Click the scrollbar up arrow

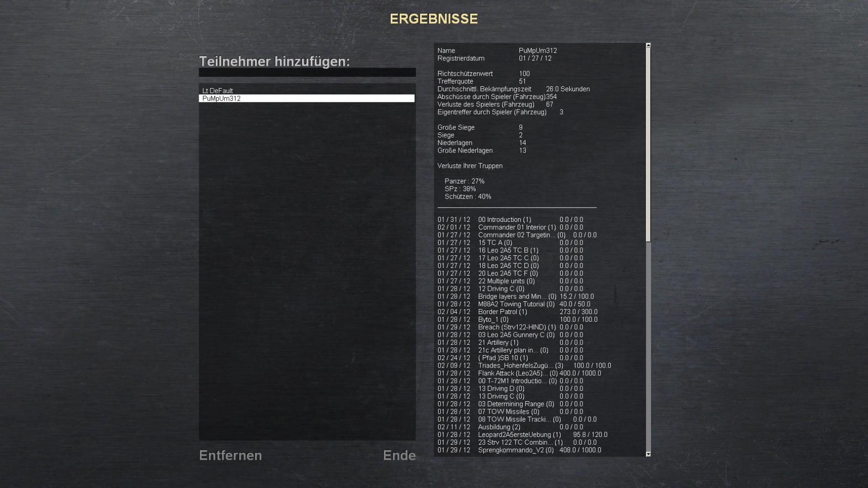click(648, 46)
